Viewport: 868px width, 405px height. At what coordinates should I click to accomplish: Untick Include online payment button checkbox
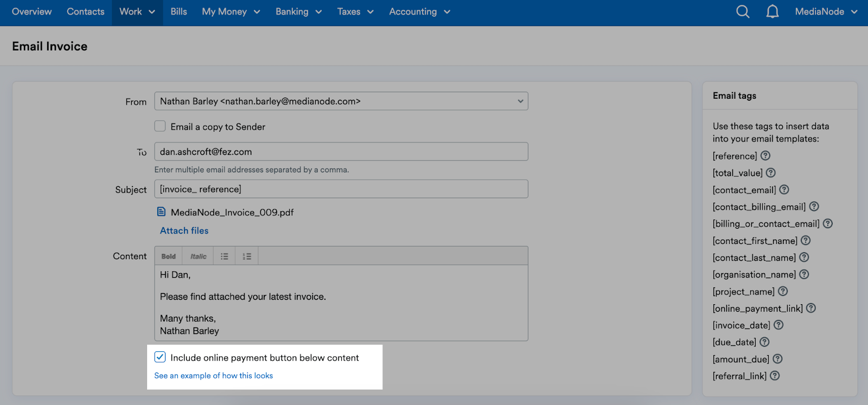[x=160, y=357]
